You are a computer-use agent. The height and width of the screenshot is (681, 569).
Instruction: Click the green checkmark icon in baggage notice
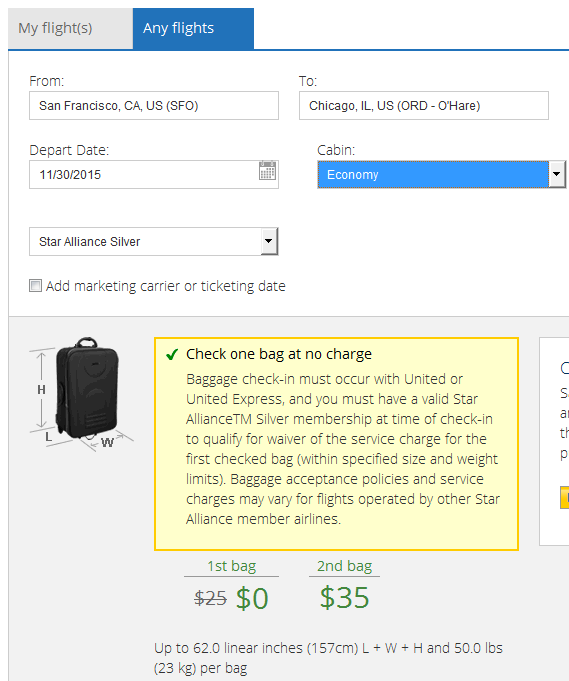pos(172,354)
